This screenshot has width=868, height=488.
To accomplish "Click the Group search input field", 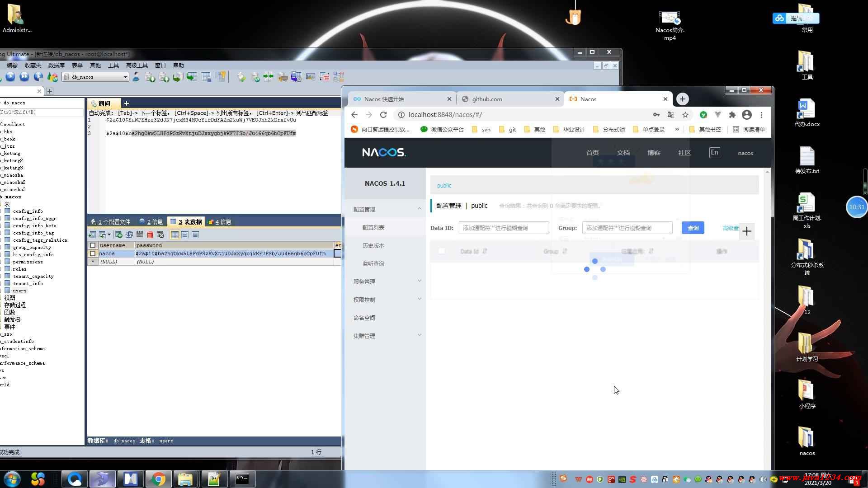I will 627,228.
